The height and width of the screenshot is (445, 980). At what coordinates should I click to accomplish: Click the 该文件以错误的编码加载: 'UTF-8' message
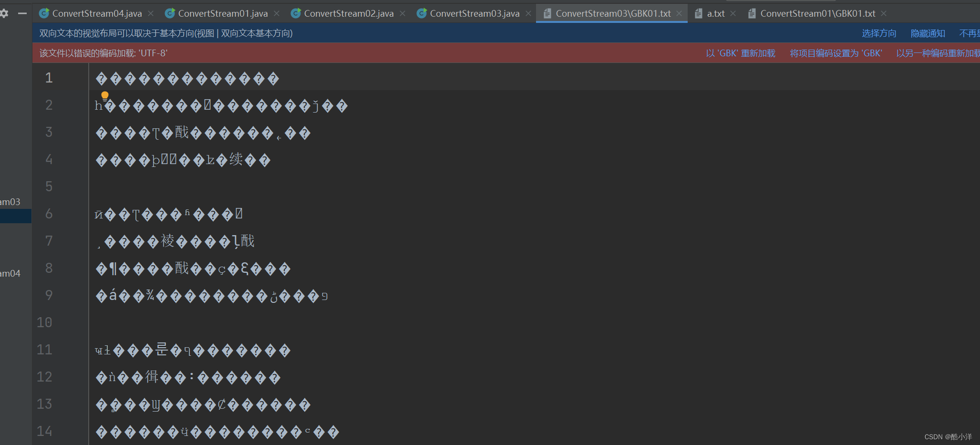[x=103, y=53]
